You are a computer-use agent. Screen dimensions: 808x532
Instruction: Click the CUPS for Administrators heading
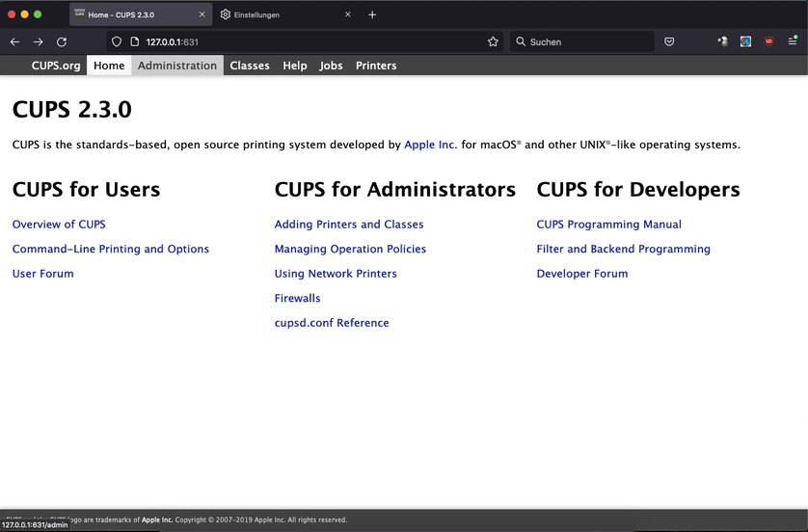click(x=394, y=190)
